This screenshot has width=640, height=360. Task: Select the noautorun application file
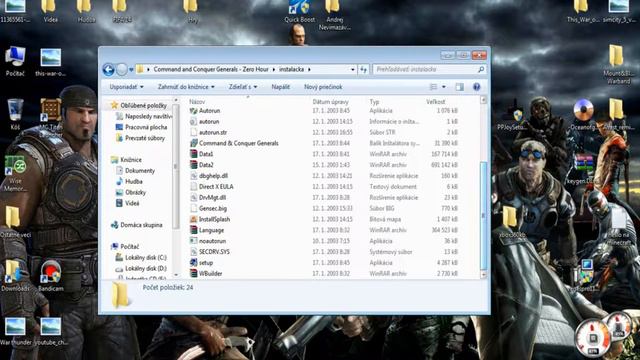[212, 241]
